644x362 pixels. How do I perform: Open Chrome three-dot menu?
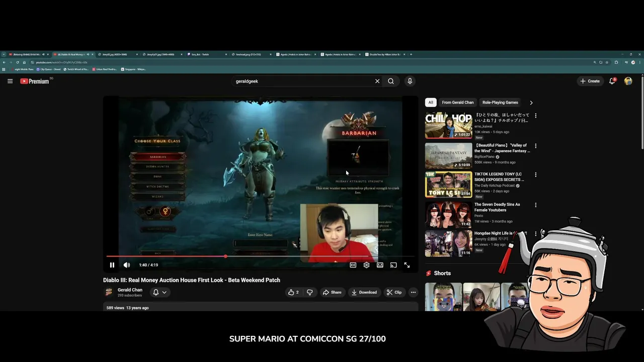(640, 62)
